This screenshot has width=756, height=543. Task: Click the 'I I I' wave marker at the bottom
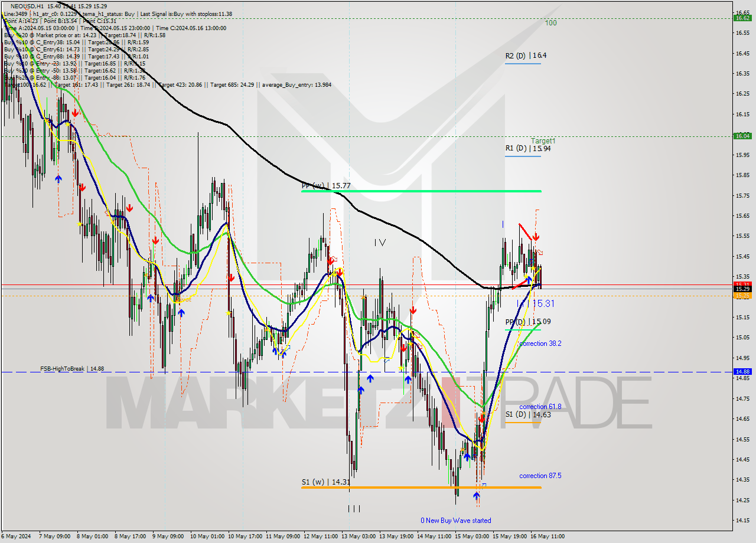pos(354,508)
